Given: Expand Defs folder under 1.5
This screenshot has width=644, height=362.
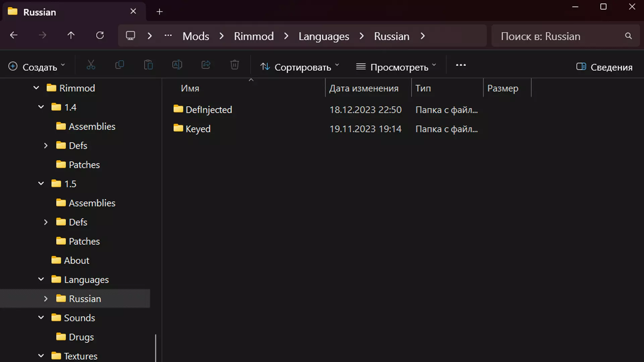Looking at the screenshot, I should (x=46, y=222).
